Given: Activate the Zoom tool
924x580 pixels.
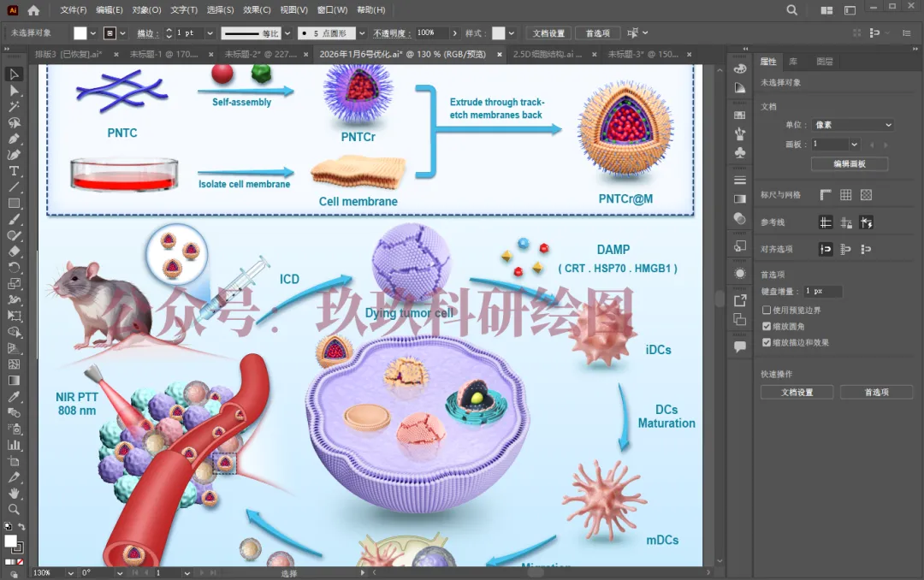Looking at the screenshot, I should (14, 509).
